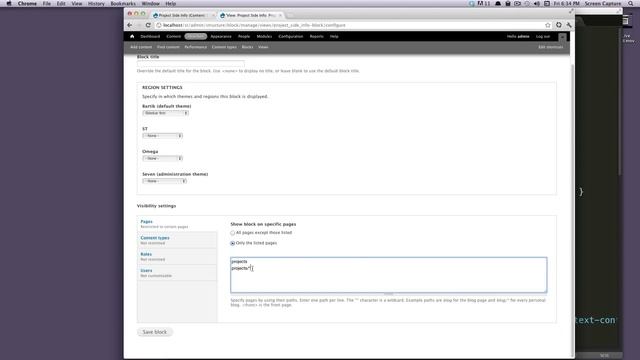Click inside the pages list textarea
The width and height of the screenshot is (640, 360).
point(389,275)
